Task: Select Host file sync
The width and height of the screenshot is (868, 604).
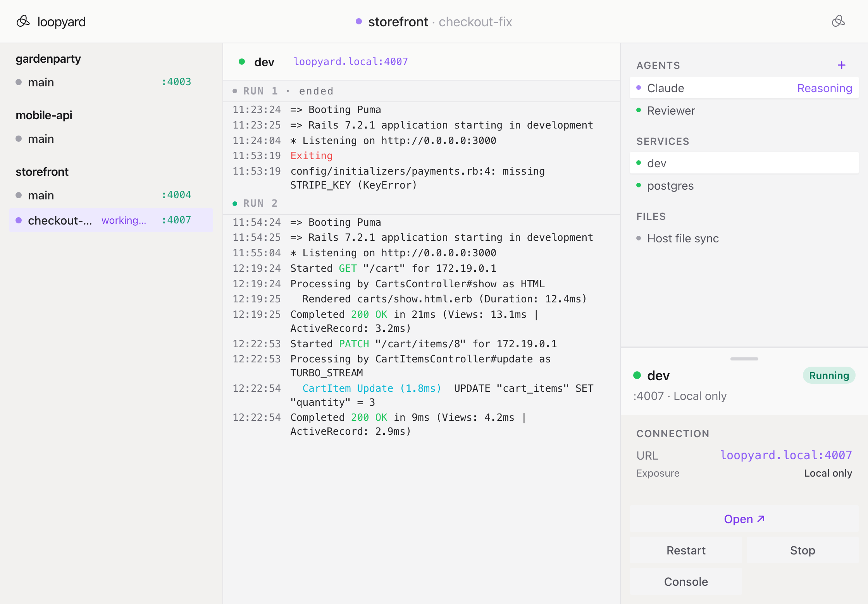Action: [x=744, y=238]
